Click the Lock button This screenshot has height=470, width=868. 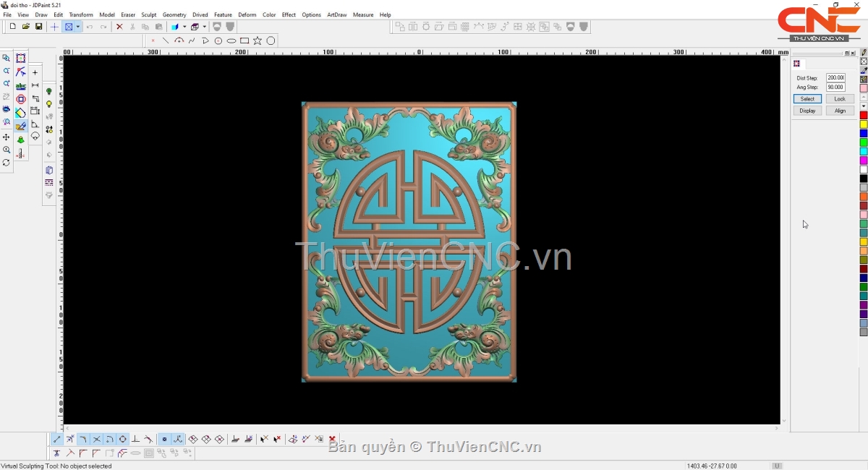(840, 99)
